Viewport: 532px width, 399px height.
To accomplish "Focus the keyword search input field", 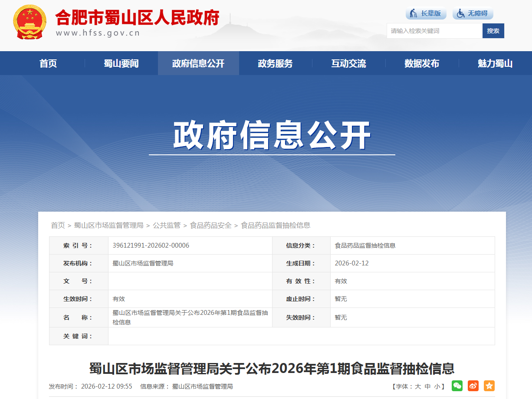I will pyautogui.click(x=434, y=31).
